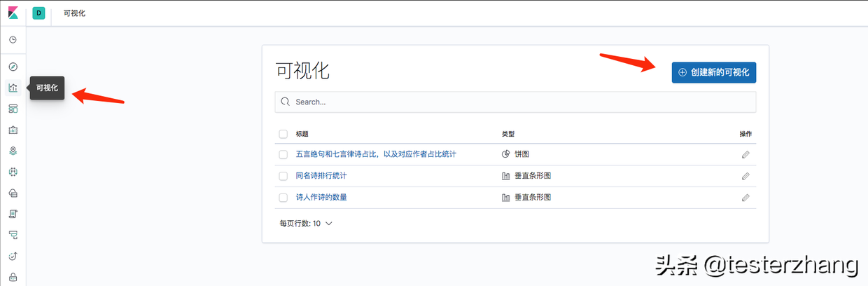Image resolution: width=868 pixels, height=286 pixels.
Task: Focus the Search... input field
Action: (x=516, y=102)
